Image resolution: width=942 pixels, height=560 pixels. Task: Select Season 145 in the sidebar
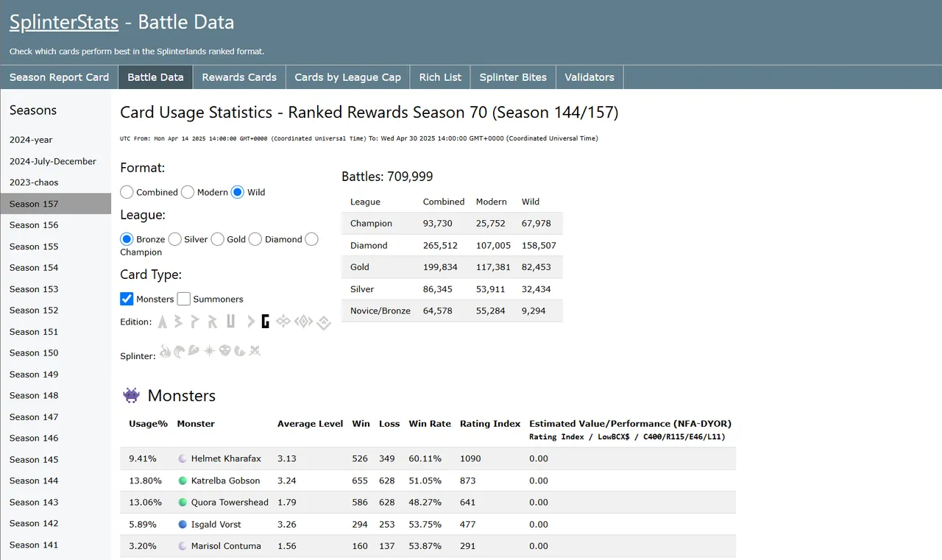[x=56, y=460]
